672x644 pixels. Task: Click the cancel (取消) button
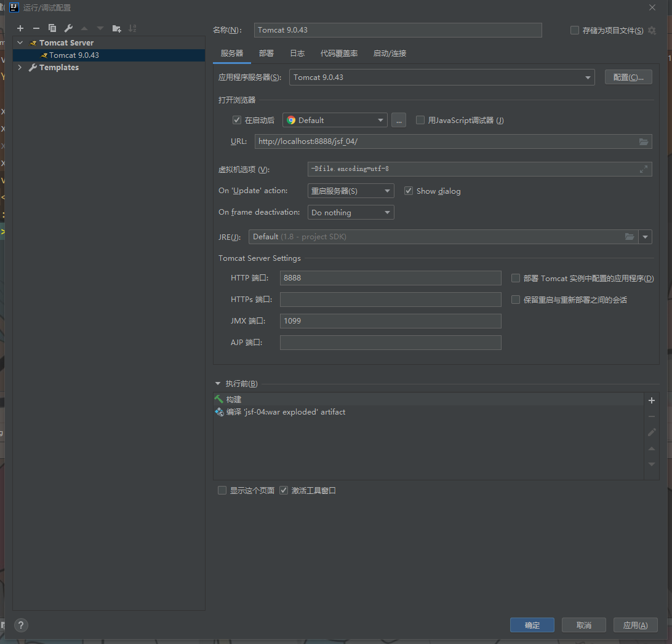584,625
